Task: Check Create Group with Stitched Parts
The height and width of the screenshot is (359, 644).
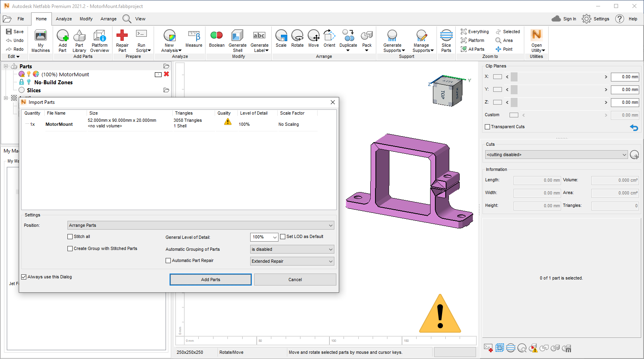Action: click(70, 248)
